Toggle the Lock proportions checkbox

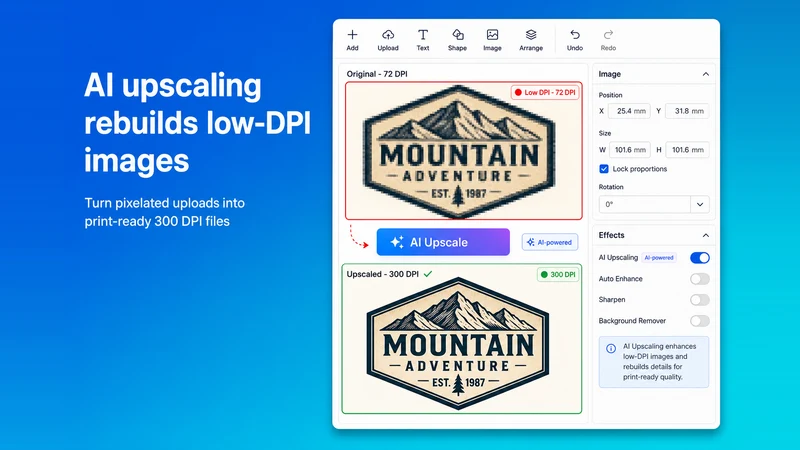(604, 169)
